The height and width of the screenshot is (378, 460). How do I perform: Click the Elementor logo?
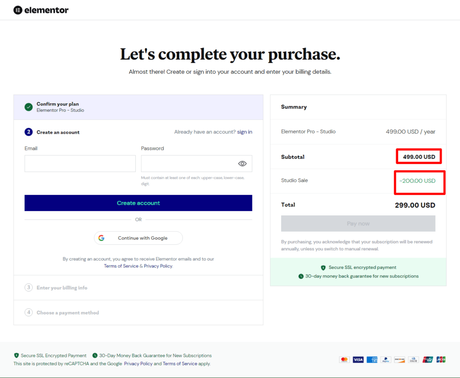coord(41,10)
